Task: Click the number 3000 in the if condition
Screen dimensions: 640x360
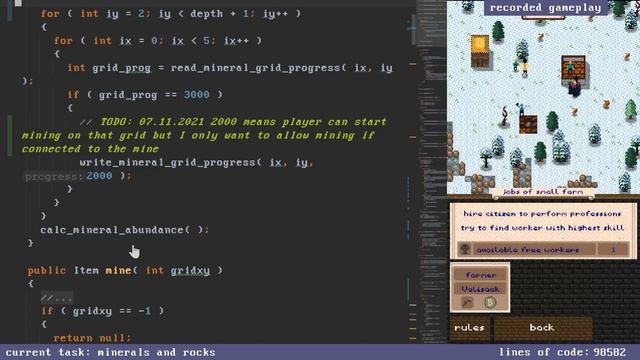Action: [196, 95]
